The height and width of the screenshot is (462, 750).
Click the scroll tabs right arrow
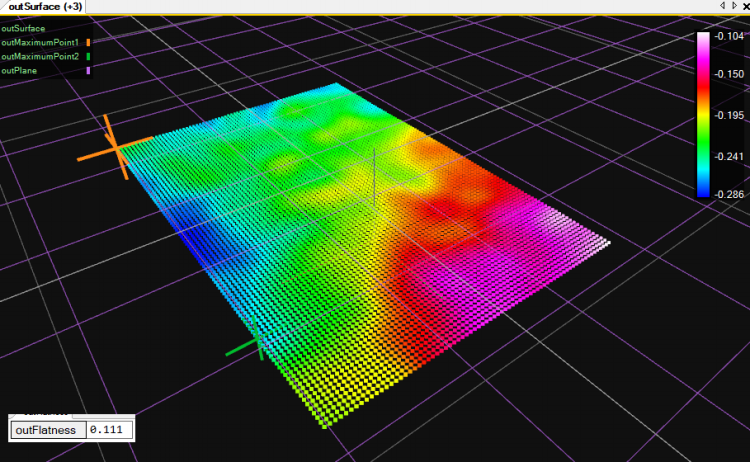pyautogui.click(x=732, y=6)
